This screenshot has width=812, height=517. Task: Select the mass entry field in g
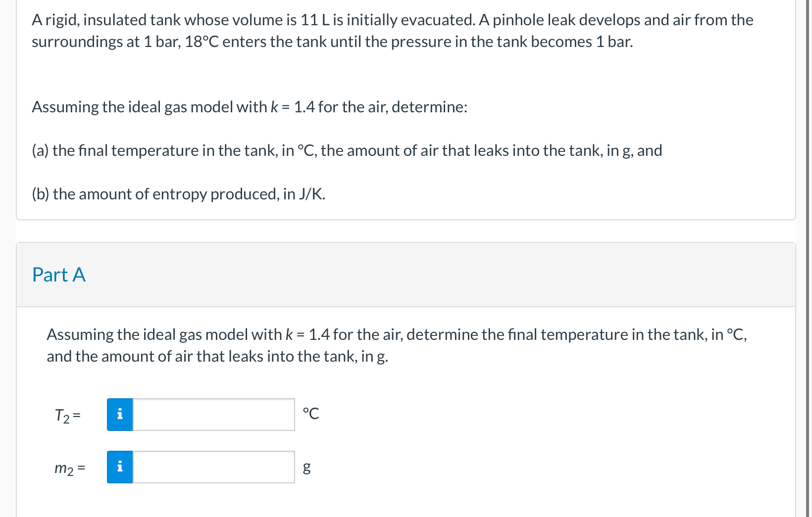tap(213, 467)
